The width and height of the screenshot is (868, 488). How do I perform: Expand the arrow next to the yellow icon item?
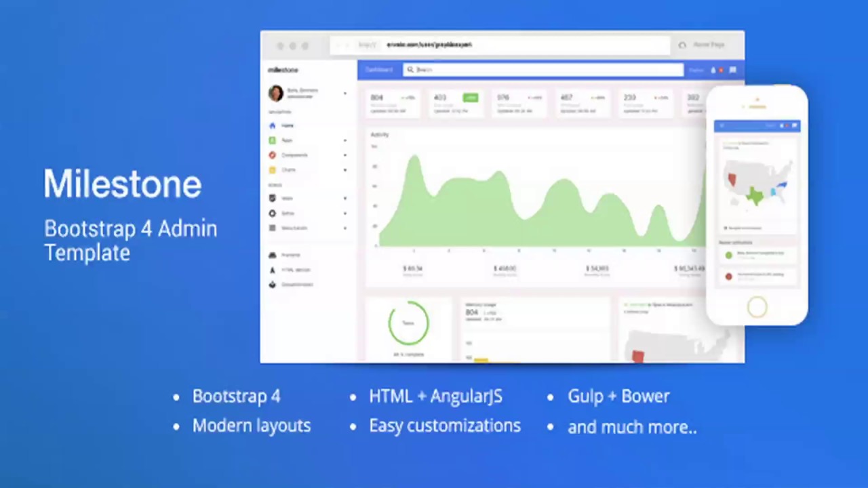pyautogui.click(x=345, y=171)
